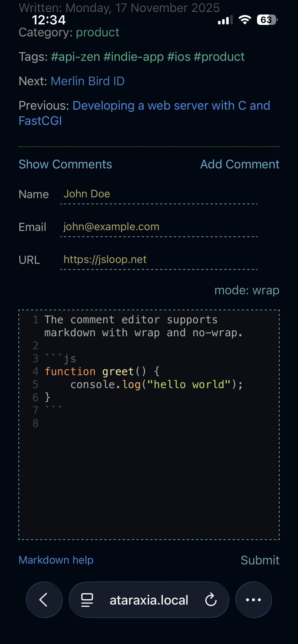Go to next post Merlin Bird ID

[x=88, y=81]
